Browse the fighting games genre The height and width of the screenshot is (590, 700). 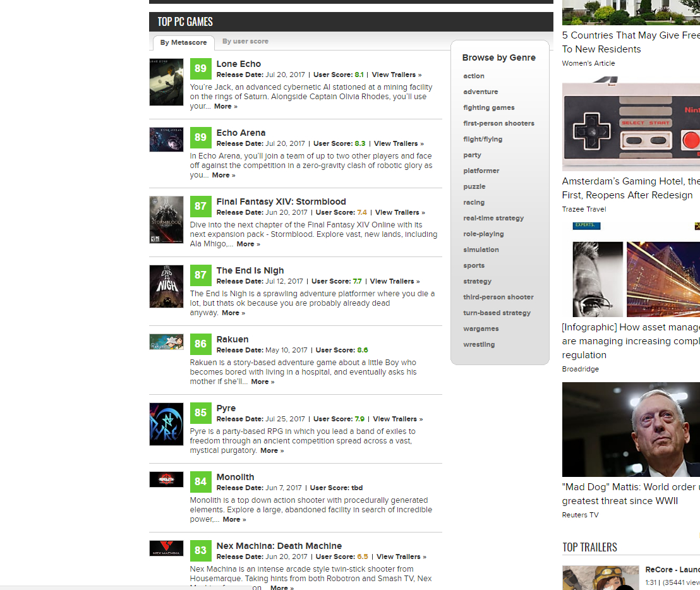click(489, 107)
